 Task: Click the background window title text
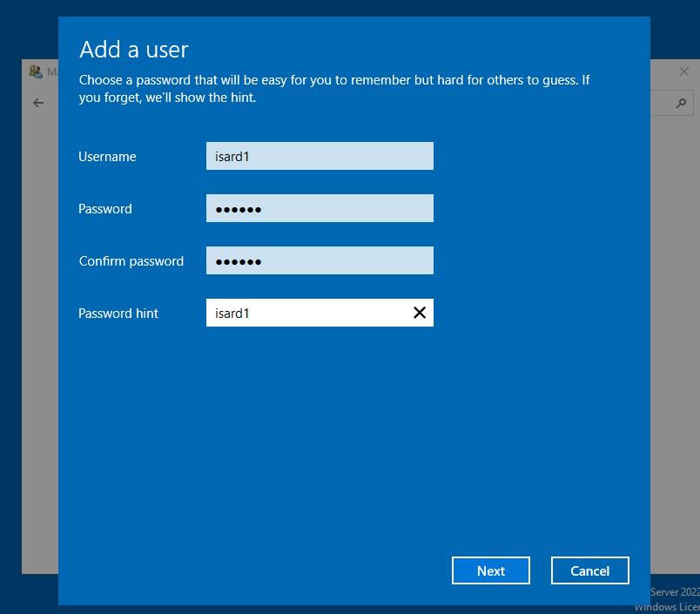[x=52, y=71]
